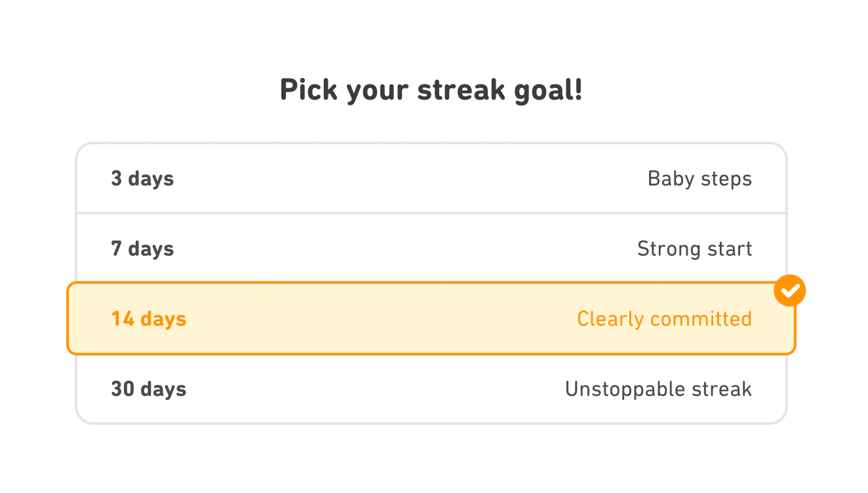Click the white tick on the selected row

(x=790, y=290)
